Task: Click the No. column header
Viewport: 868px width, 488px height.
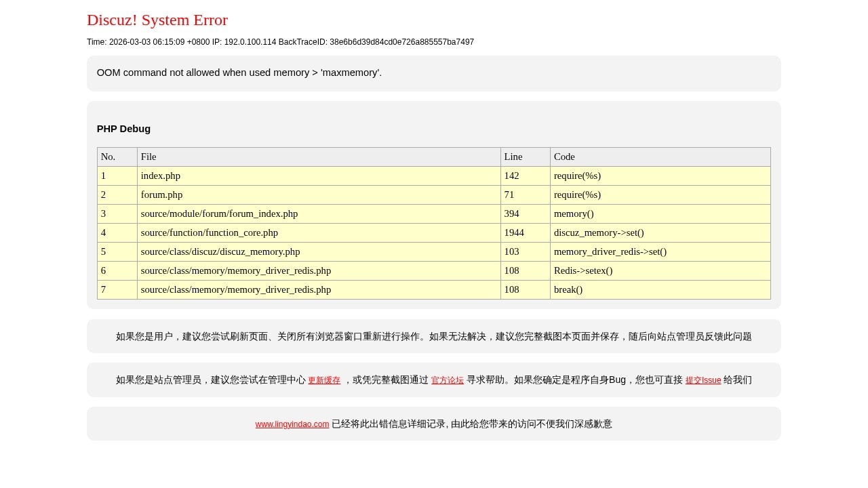Action: point(108,157)
